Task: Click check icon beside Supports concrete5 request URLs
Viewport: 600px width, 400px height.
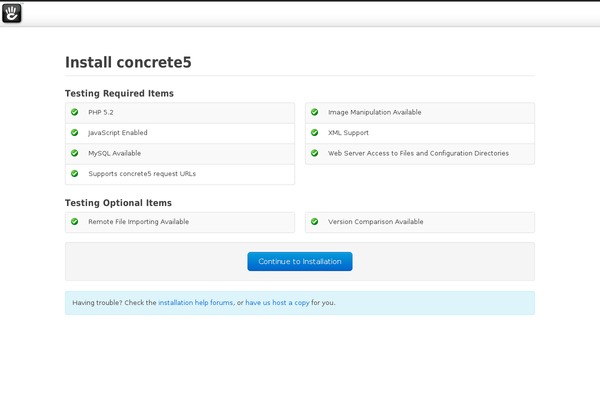Action: click(75, 173)
